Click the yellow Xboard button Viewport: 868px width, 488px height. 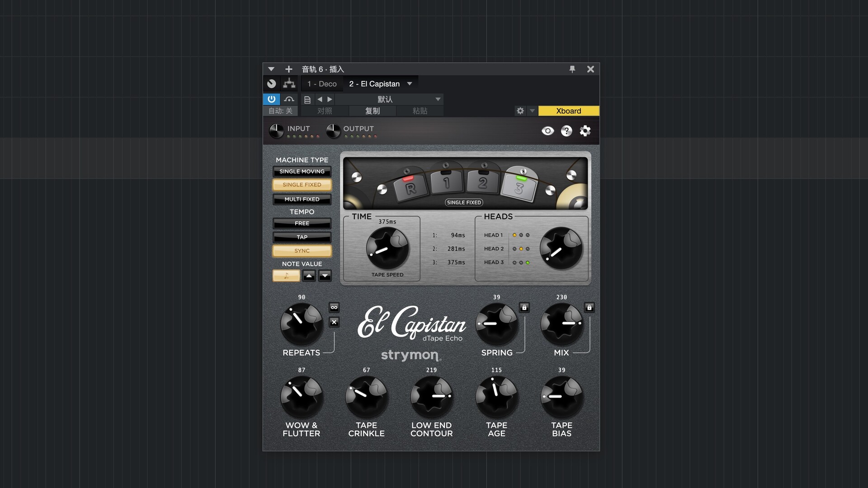(x=568, y=111)
